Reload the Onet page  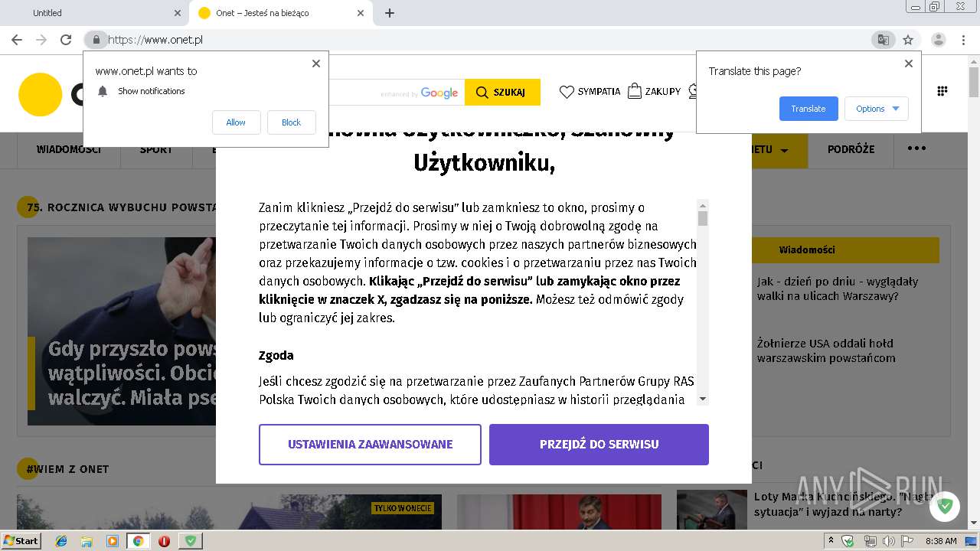[66, 40]
